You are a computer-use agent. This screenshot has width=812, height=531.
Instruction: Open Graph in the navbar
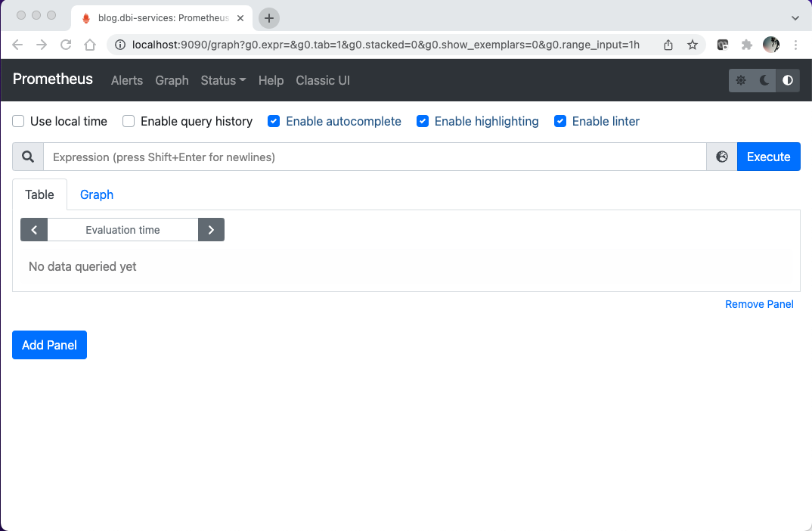coord(172,80)
